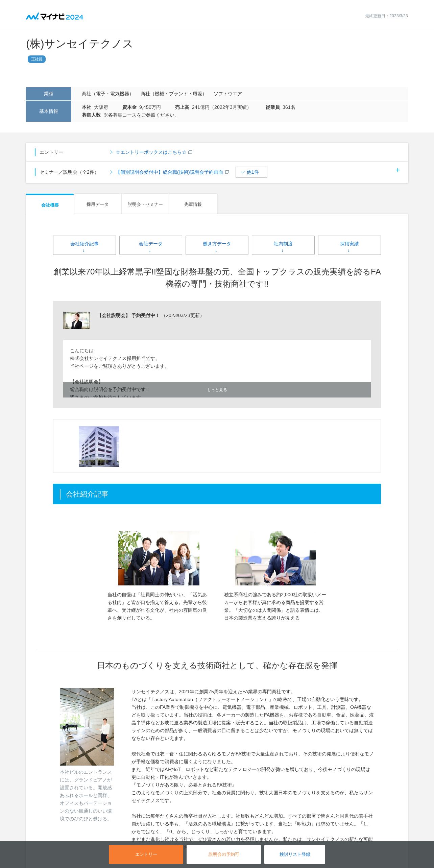The width and height of the screenshot is (434, 868).
Task: Open group photo of five employees
Action: click(159, 558)
